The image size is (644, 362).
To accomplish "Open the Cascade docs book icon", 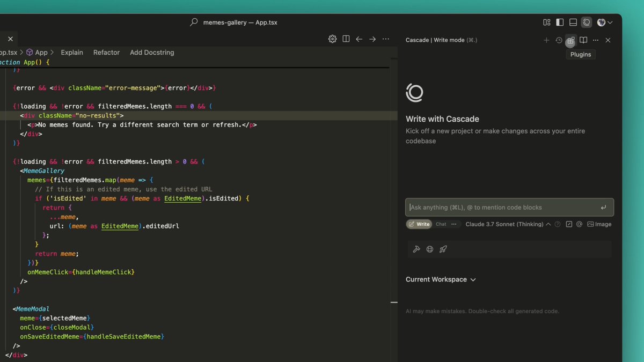I will tap(583, 40).
